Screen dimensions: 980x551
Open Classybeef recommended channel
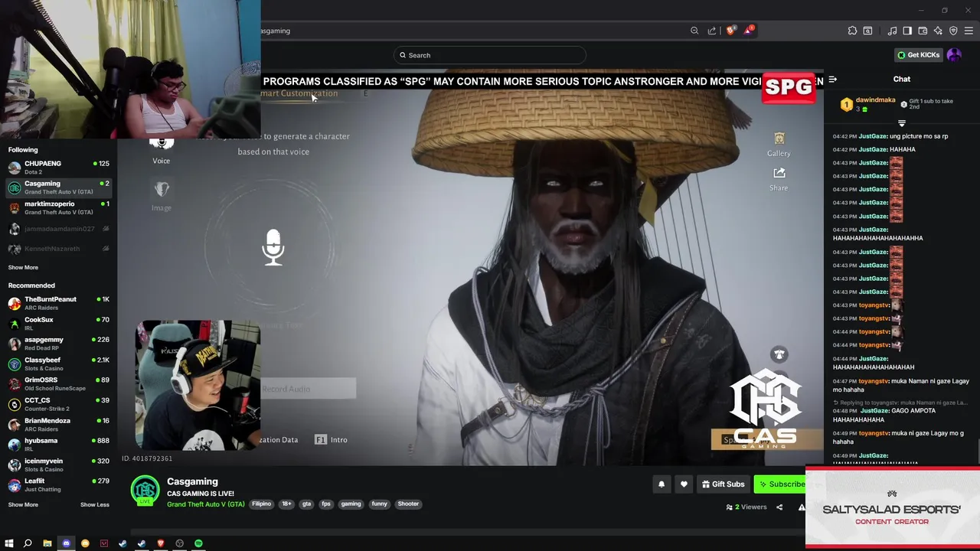[59, 364]
